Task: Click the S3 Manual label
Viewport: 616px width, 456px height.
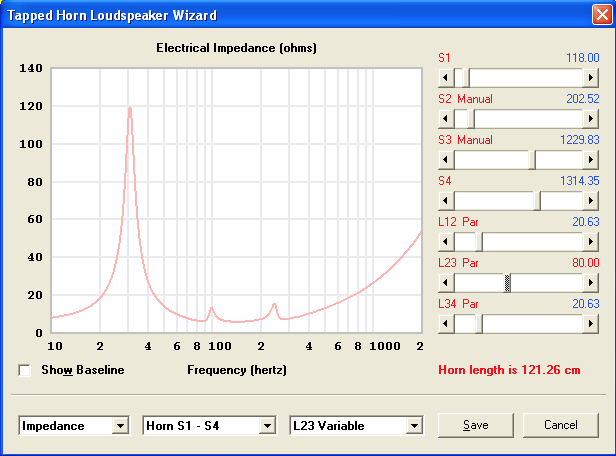Action: coord(466,140)
